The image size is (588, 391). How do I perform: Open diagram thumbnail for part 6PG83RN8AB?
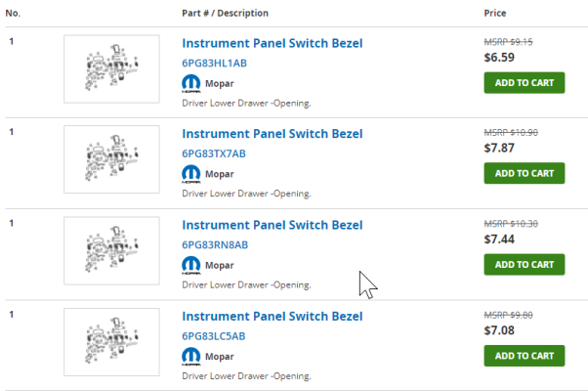click(111, 250)
